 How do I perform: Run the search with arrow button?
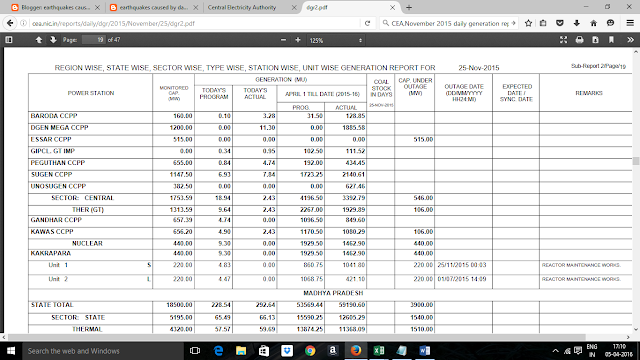tap(513, 23)
